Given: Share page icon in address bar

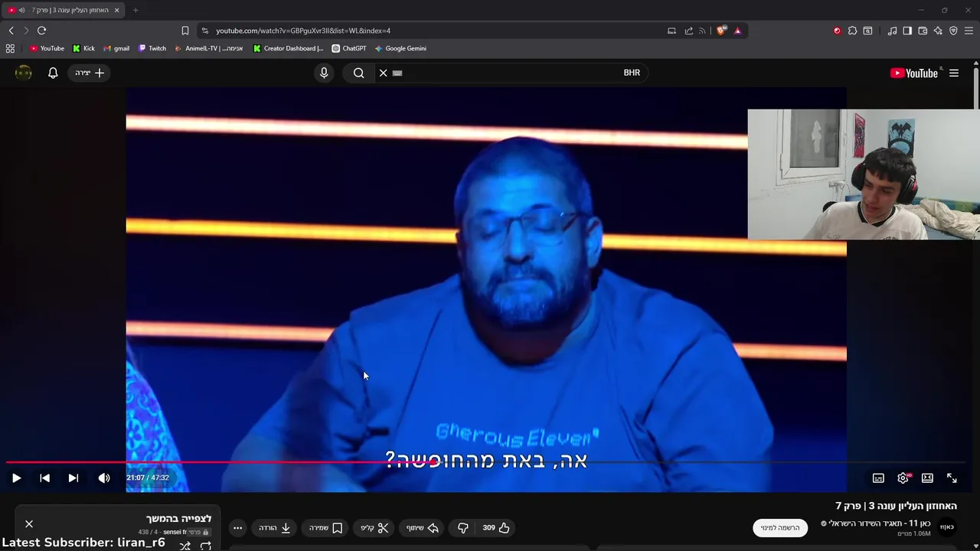Looking at the screenshot, I should pos(688,31).
